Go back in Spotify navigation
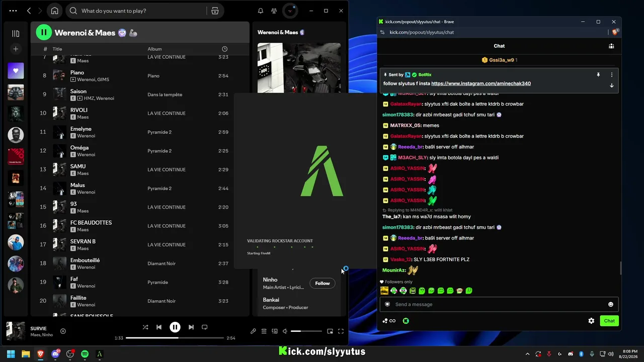The width and height of the screenshot is (644, 362). [x=29, y=11]
